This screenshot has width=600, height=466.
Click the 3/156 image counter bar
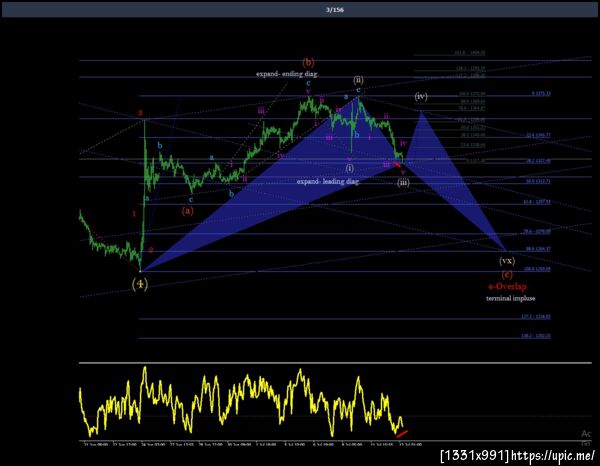(300, 10)
